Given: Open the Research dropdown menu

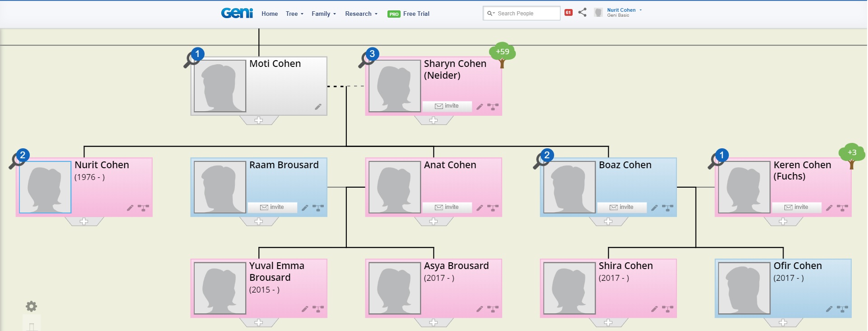Looking at the screenshot, I should [361, 14].
